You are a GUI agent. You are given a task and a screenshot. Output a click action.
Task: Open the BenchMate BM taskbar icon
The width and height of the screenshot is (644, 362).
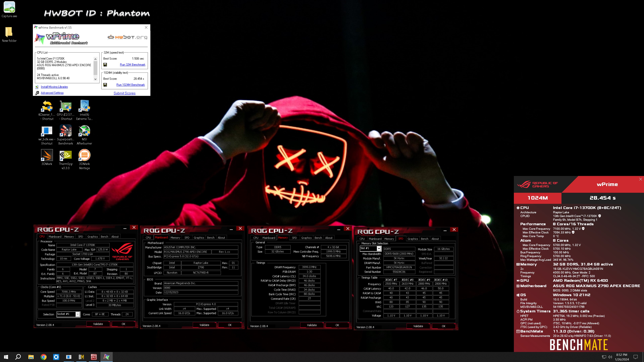[x=81, y=357]
